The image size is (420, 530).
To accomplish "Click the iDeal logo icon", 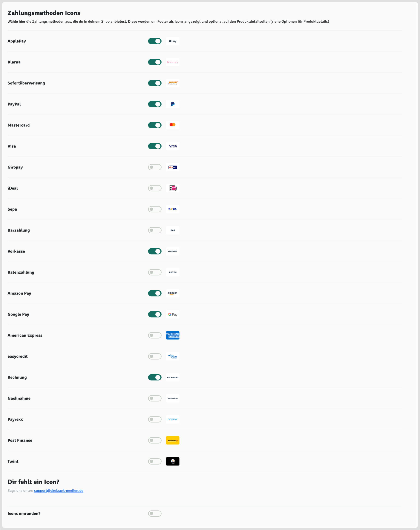I will pyautogui.click(x=172, y=188).
